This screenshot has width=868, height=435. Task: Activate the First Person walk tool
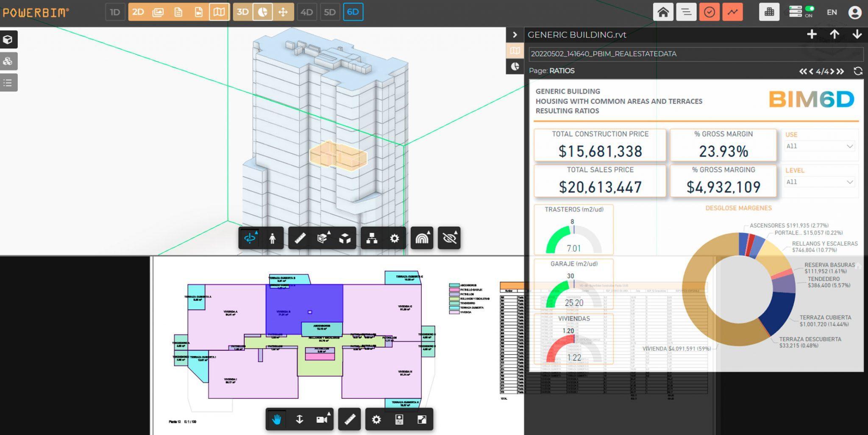click(272, 238)
